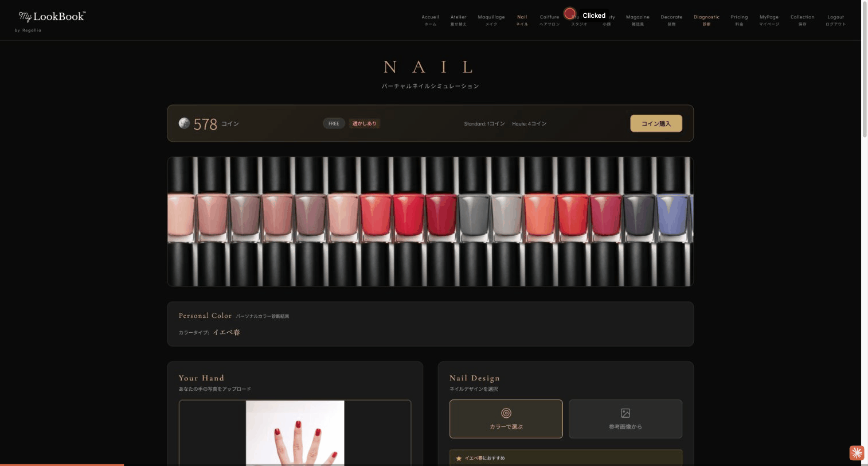Go to the Coiffure page
This screenshot has width=868, height=466.
[x=549, y=20]
